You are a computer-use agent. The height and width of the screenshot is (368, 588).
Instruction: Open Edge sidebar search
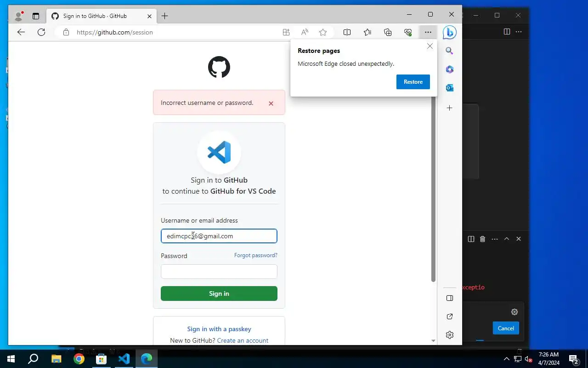450,51
